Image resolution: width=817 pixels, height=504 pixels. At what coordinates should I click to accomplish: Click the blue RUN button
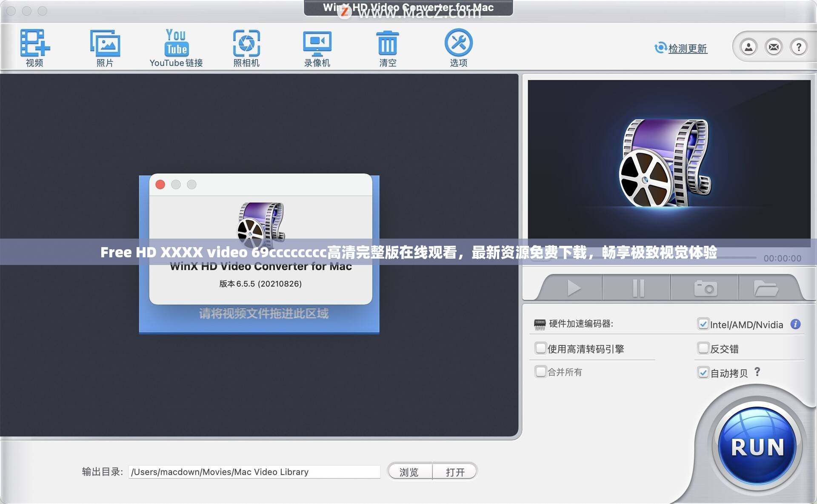pyautogui.click(x=757, y=446)
